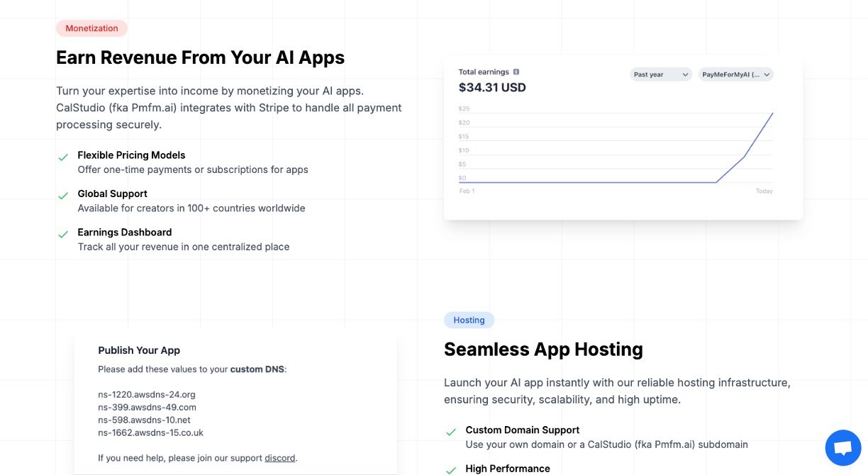Image resolution: width=868 pixels, height=475 pixels.
Task: Open the Past year period dropdown
Action: [661, 74]
